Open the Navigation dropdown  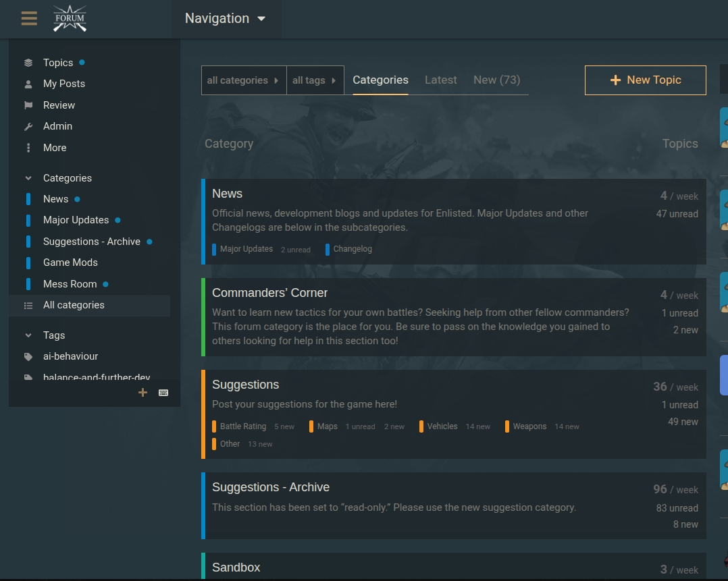click(226, 19)
